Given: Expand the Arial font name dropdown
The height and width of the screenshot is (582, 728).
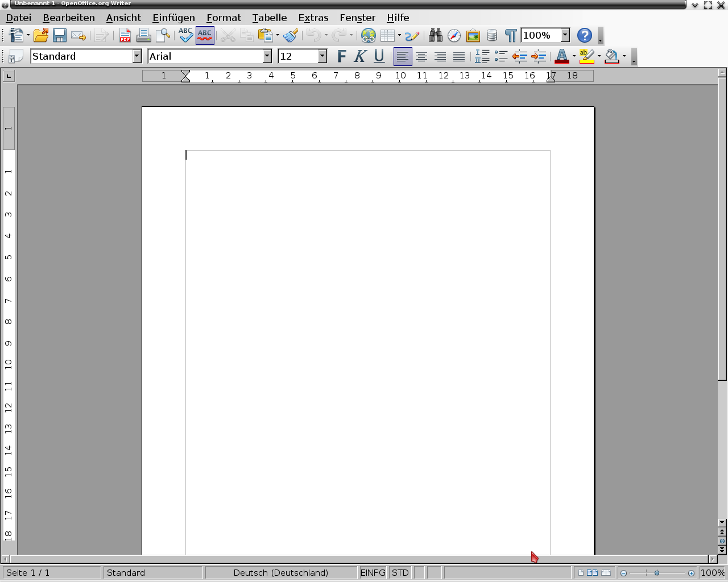Looking at the screenshot, I should 267,56.
